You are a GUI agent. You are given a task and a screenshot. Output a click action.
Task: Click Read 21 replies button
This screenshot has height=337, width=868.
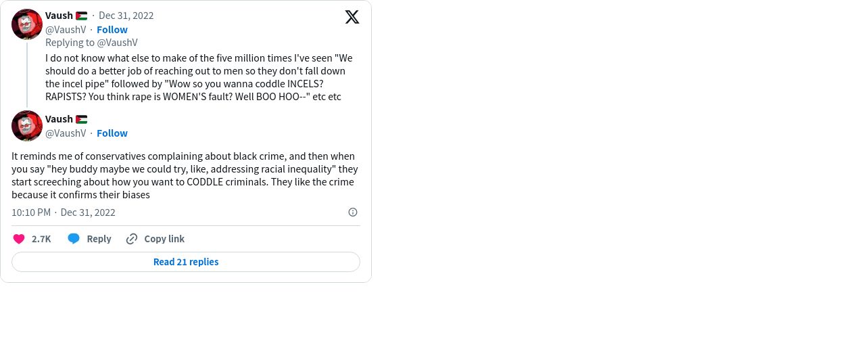(186, 262)
